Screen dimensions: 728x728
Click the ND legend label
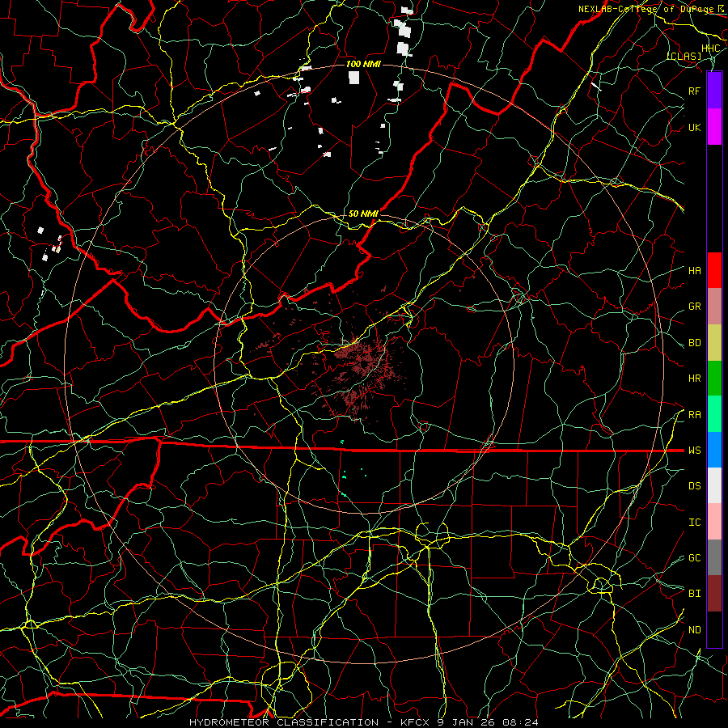pyautogui.click(x=695, y=630)
